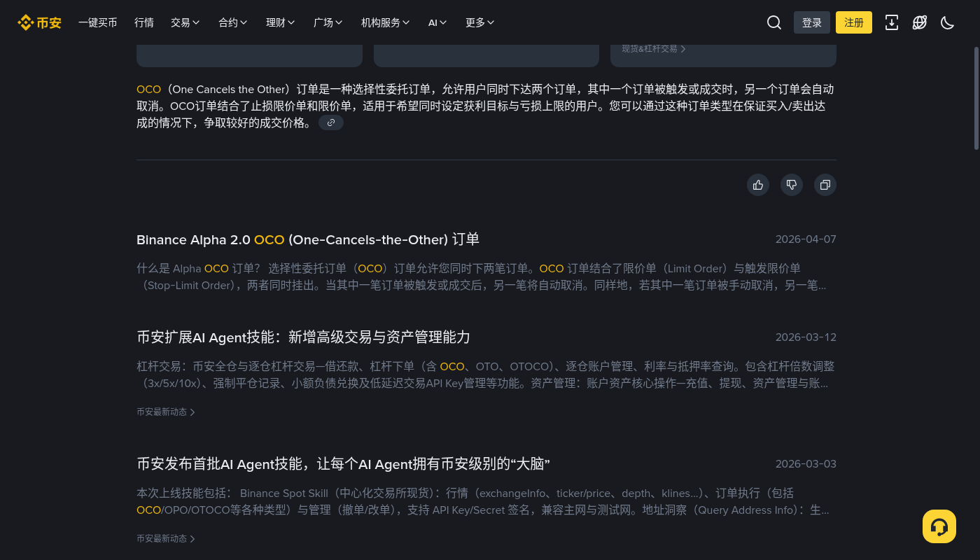Image resolution: width=980 pixels, height=560 pixels.
Task: Click the 本次上线技能包括 excerpt text
Action: pos(483,502)
